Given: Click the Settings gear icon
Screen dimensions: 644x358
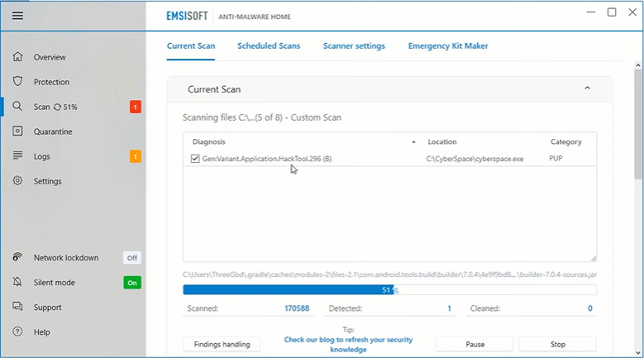Looking at the screenshot, I should coord(17,180).
